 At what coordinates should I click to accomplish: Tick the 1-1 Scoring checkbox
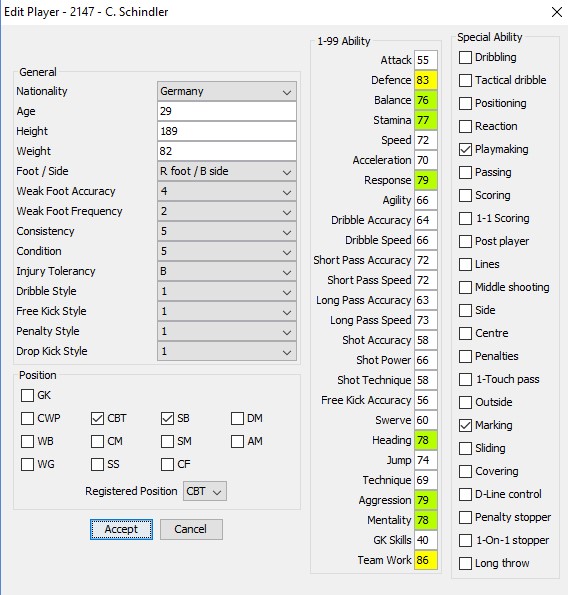pos(465,219)
